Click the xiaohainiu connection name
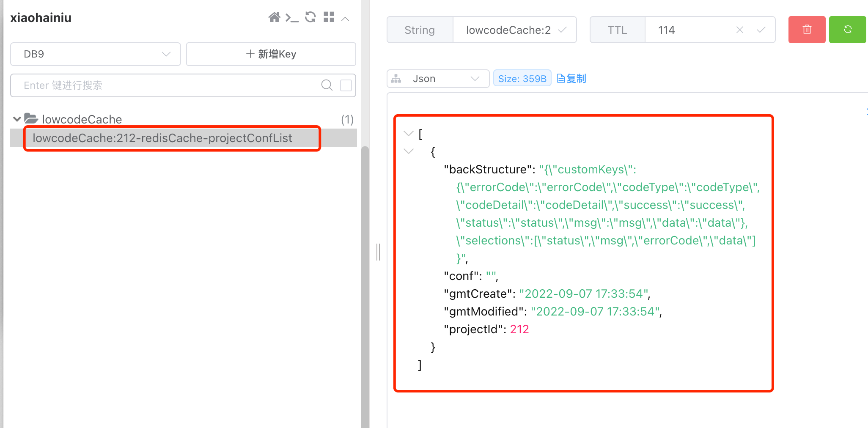Image resolution: width=868 pixels, height=428 pixels. point(41,18)
